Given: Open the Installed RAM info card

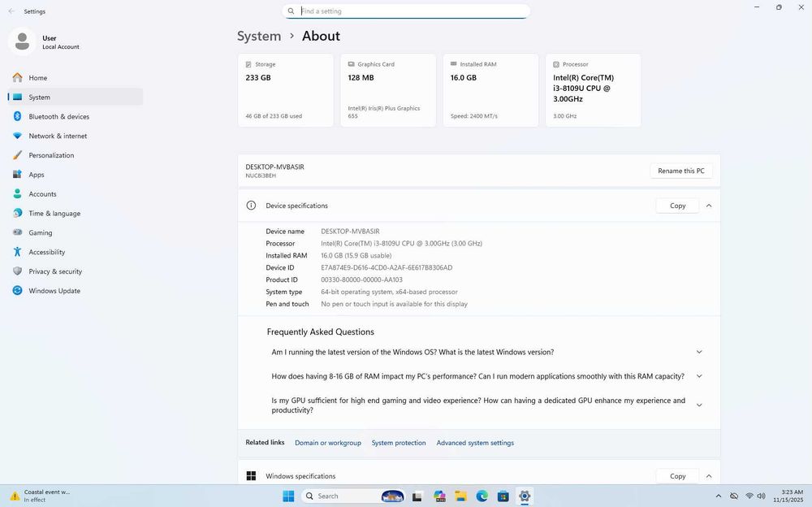Looking at the screenshot, I should 491,90.
